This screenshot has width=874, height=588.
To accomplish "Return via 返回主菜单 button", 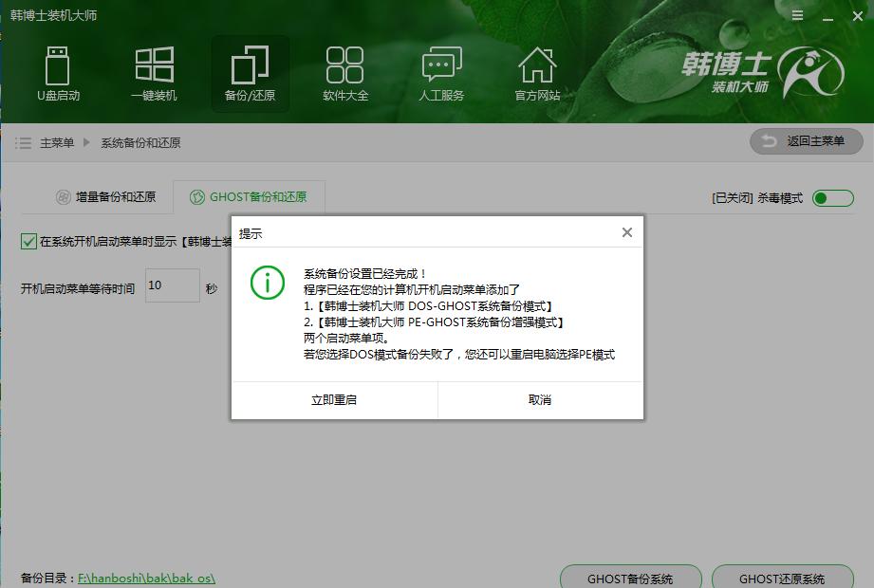I will [x=806, y=141].
